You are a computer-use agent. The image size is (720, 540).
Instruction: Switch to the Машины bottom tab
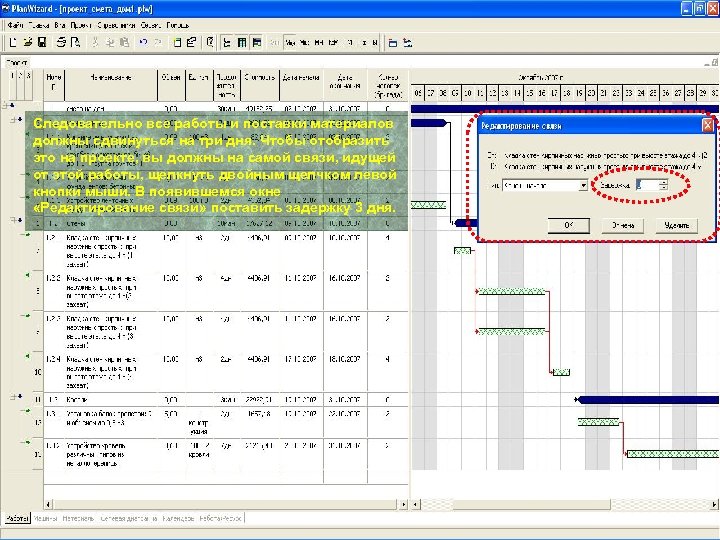coord(45,518)
